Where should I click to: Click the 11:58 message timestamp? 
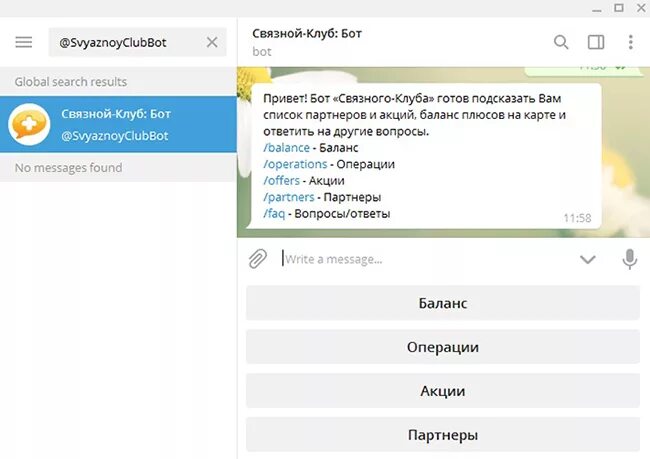click(577, 218)
